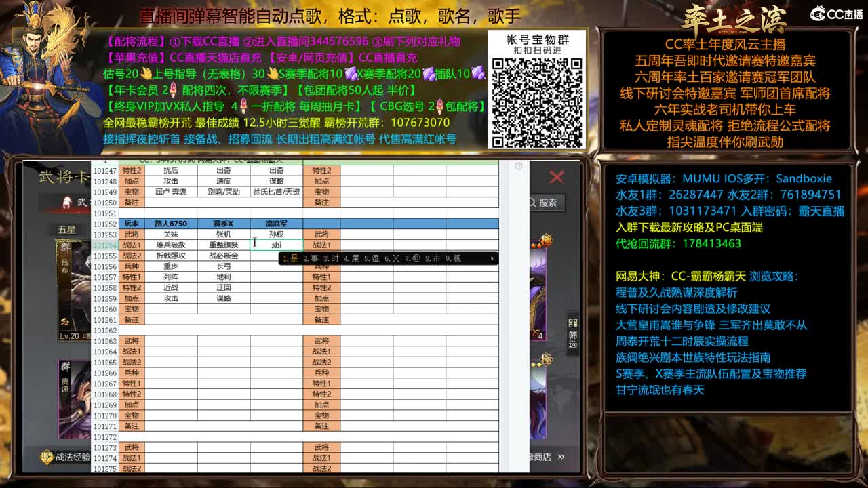The height and width of the screenshot is (488, 868).
Task: Choose IME candidate 5.湿
Action: click(x=371, y=258)
